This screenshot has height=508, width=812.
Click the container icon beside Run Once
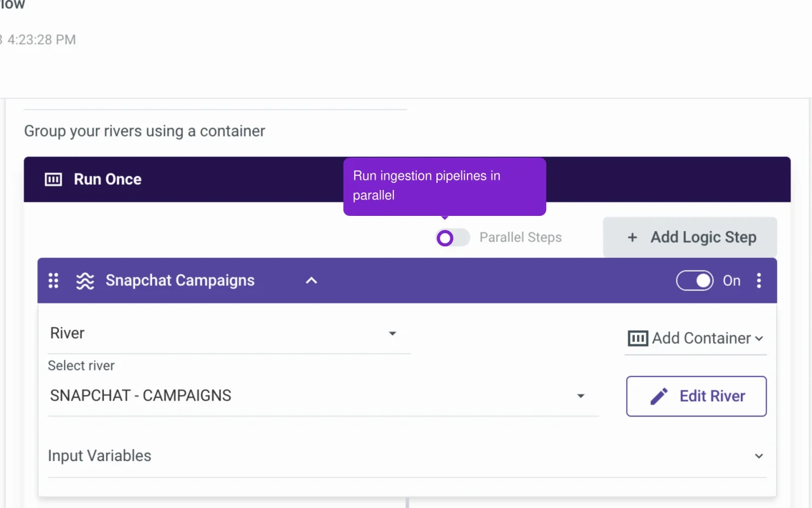(x=53, y=180)
